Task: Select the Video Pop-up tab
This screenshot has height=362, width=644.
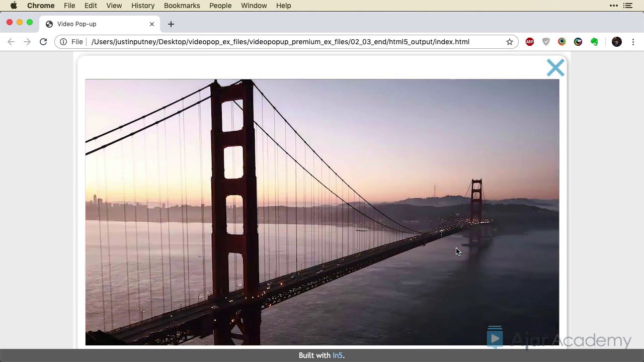Action: pos(100,24)
